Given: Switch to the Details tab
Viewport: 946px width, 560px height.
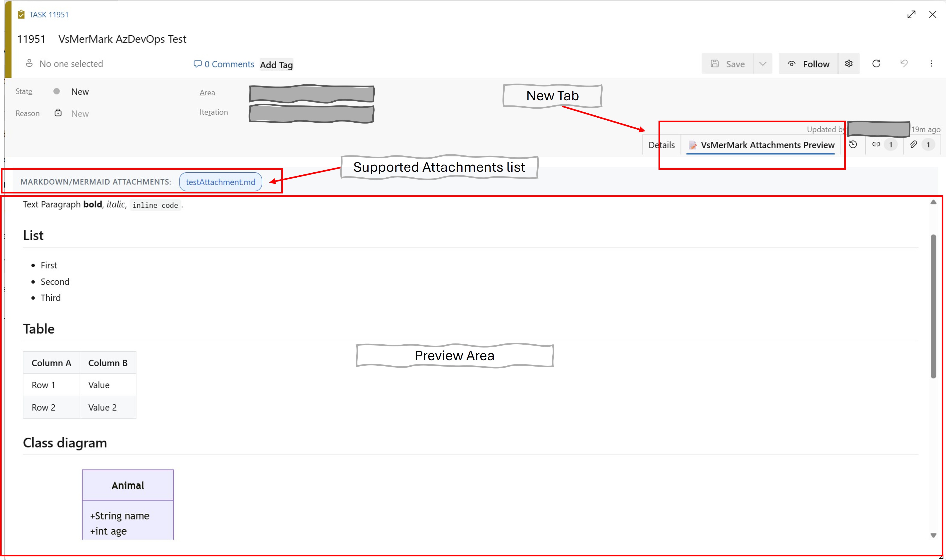Looking at the screenshot, I should [661, 145].
